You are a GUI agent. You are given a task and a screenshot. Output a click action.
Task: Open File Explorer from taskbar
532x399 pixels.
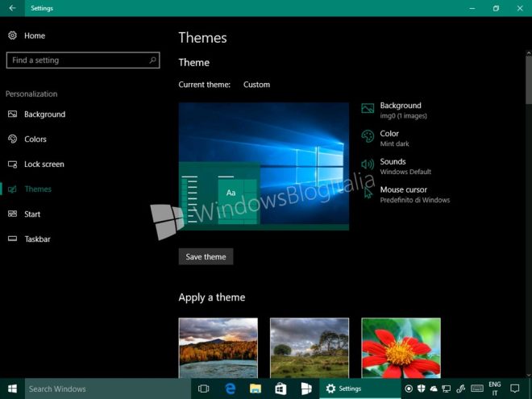click(x=256, y=389)
